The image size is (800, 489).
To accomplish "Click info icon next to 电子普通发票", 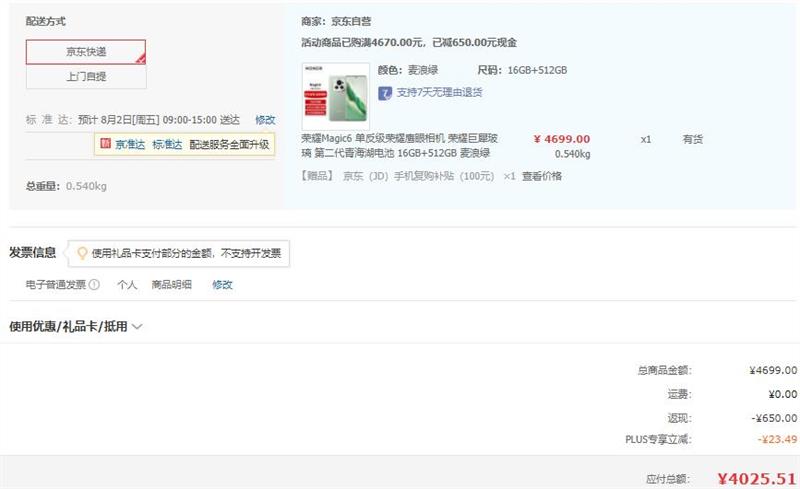I will [94, 285].
